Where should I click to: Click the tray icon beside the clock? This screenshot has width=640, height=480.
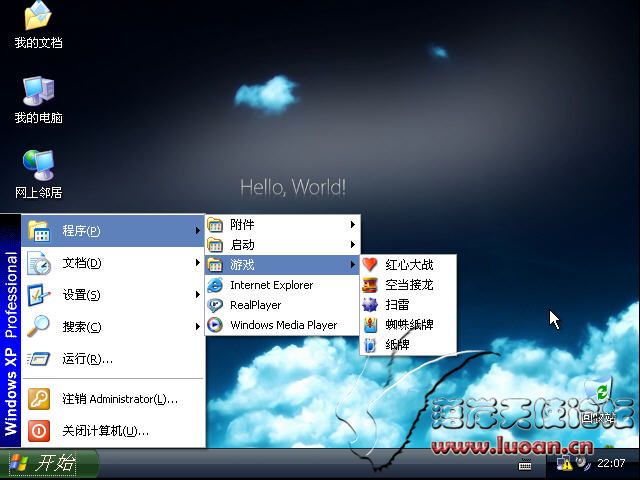click(583, 463)
